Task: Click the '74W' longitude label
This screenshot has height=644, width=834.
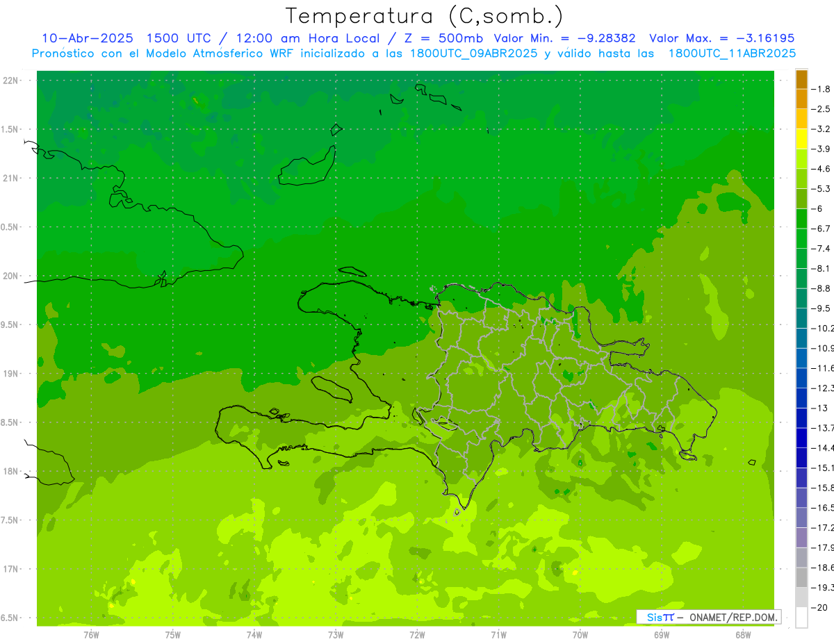Action: point(254,634)
